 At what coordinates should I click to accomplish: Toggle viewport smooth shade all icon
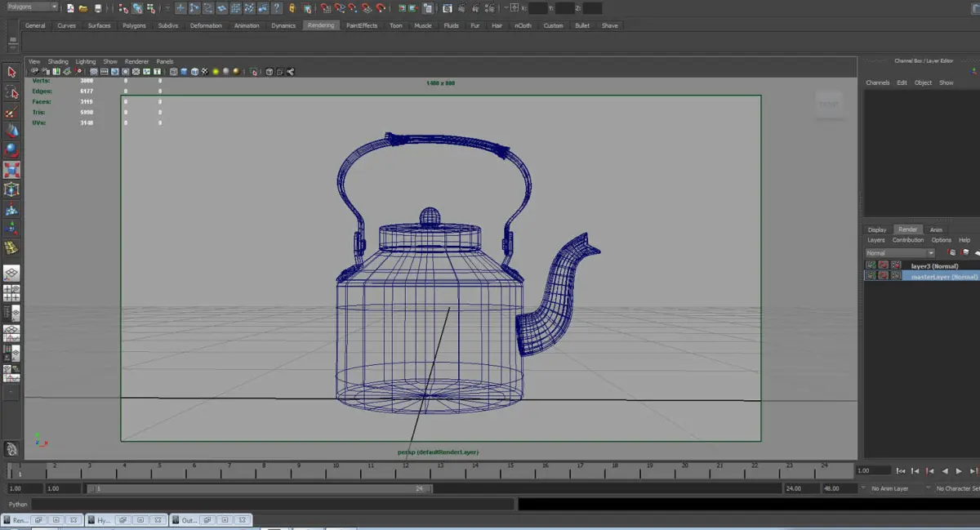tap(184, 72)
